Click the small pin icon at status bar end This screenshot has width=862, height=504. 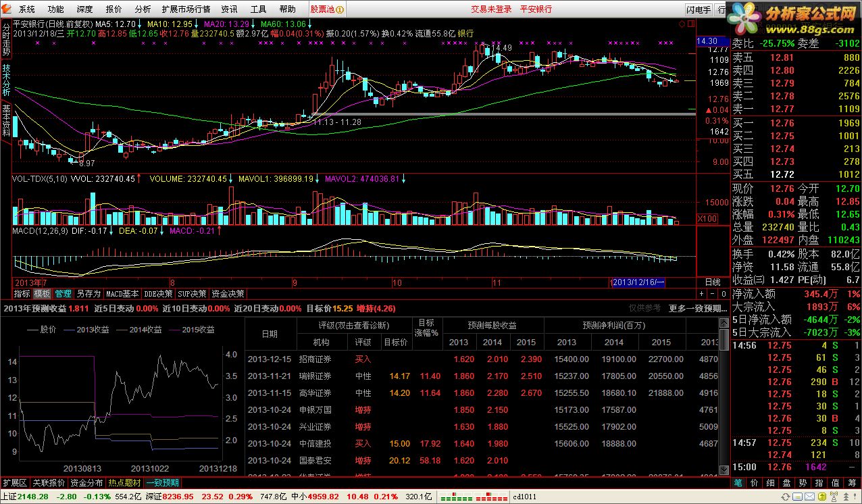click(855, 496)
